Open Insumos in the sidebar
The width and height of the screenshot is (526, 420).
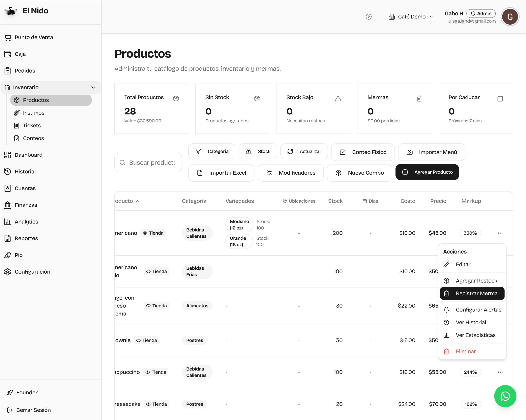point(51,113)
